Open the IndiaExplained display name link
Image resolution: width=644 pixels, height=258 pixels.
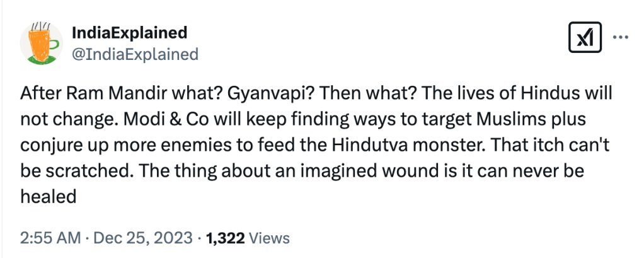click(x=130, y=32)
